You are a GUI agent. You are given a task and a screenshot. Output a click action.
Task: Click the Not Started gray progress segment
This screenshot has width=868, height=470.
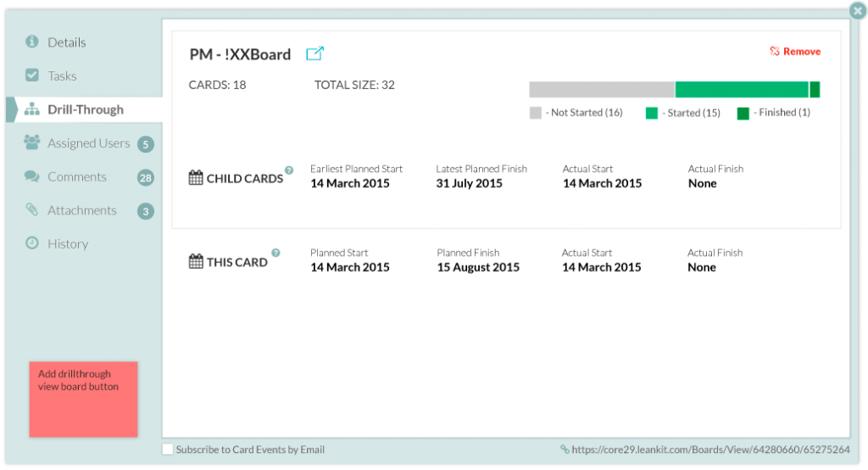point(602,89)
